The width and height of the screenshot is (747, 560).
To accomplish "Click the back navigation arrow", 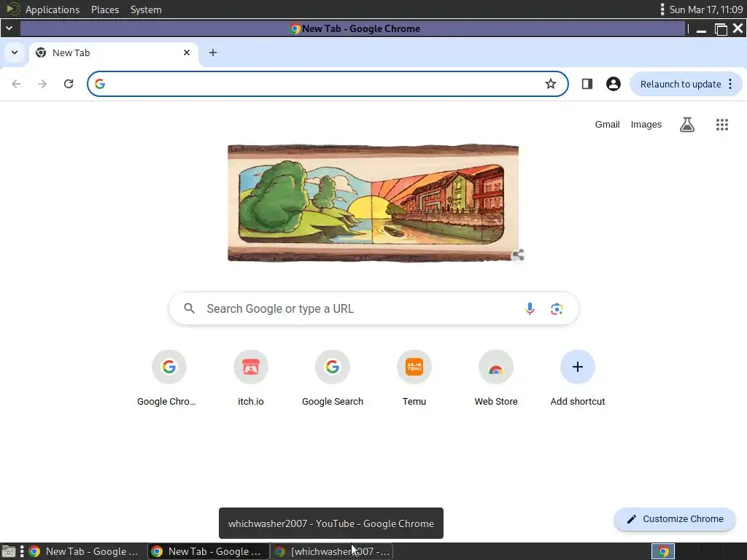I will point(16,84).
